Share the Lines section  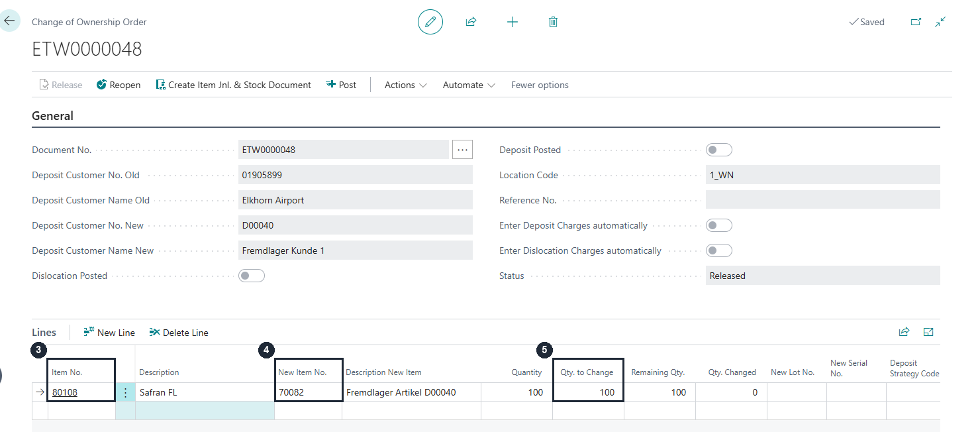click(905, 332)
